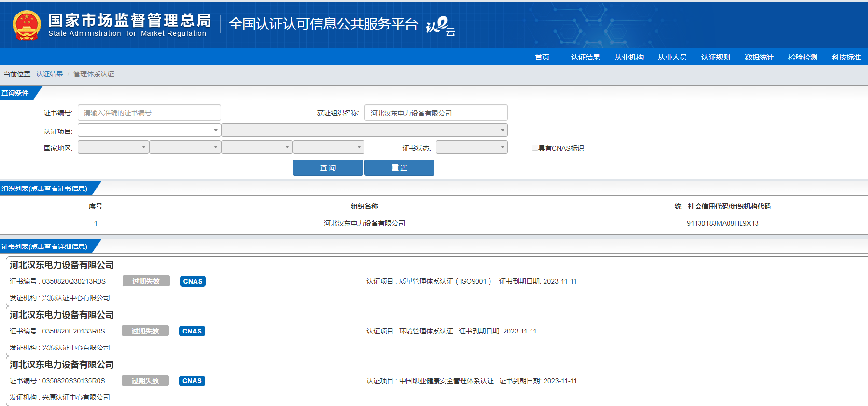Open the 从业机构 navigation menu
Screen dimensions: 868x406
629,57
